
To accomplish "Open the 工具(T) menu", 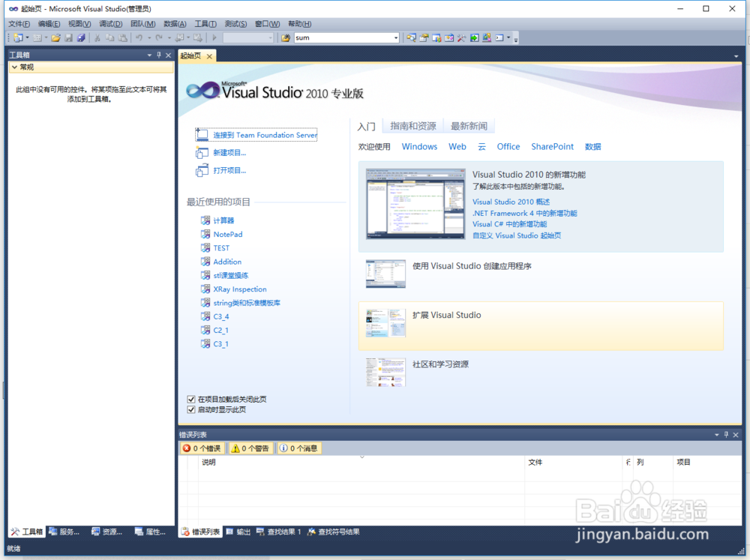I will point(205,24).
